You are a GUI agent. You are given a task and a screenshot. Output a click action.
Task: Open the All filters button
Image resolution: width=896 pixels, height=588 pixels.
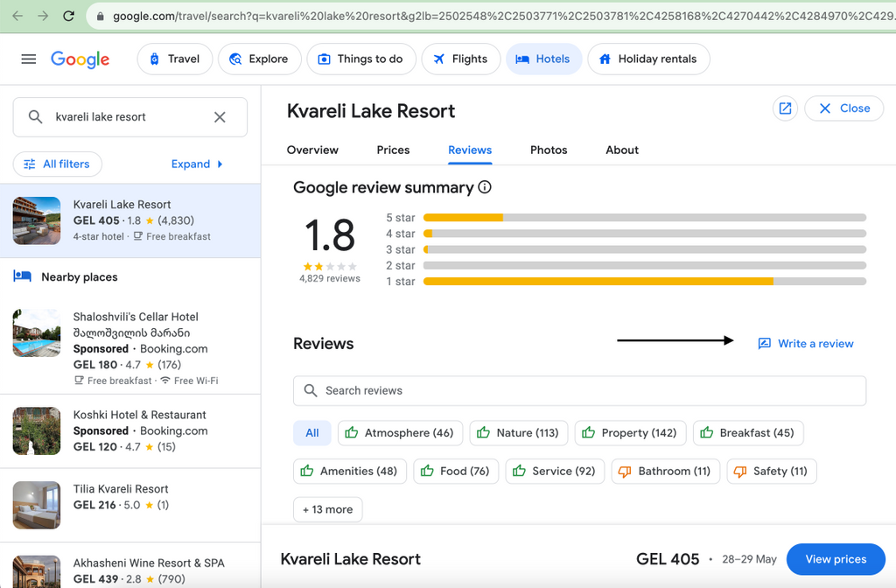pyautogui.click(x=58, y=164)
